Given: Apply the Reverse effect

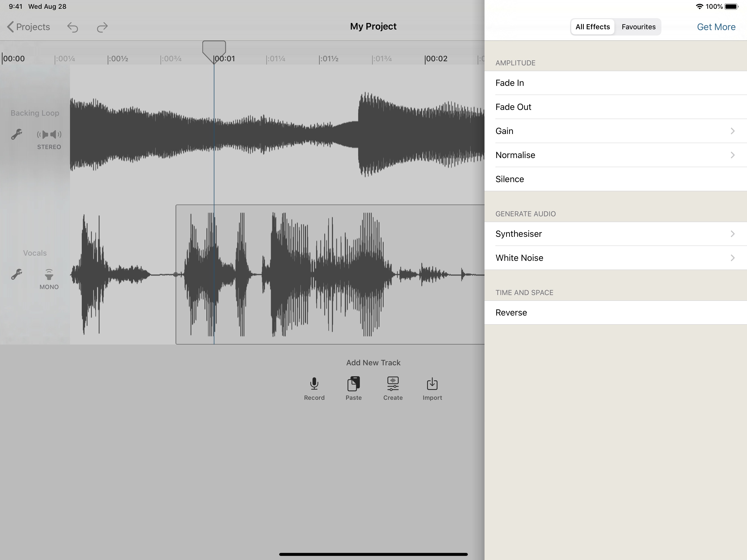Looking at the screenshot, I should pyautogui.click(x=615, y=313).
